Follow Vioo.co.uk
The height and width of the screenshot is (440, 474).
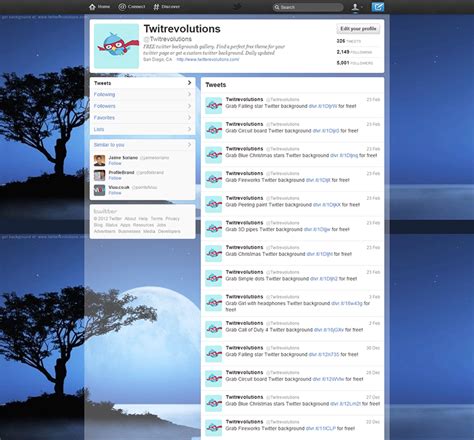[115, 193]
